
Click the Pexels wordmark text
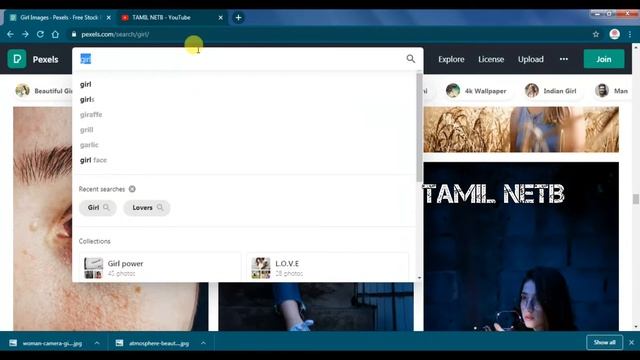pyautogui.click(x=45, y=60)
